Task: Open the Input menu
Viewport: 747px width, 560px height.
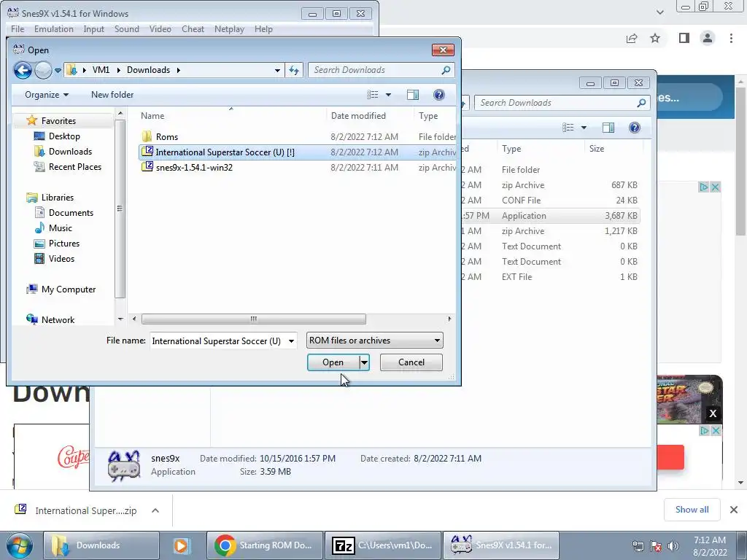Action: pos(93,29)
